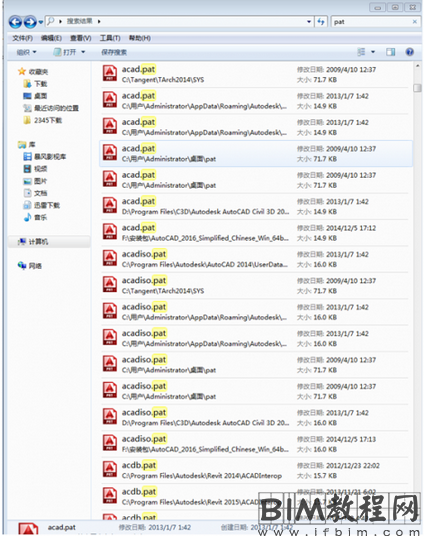Open the 图片 library
426x541 pixels.
click(40, 181)
